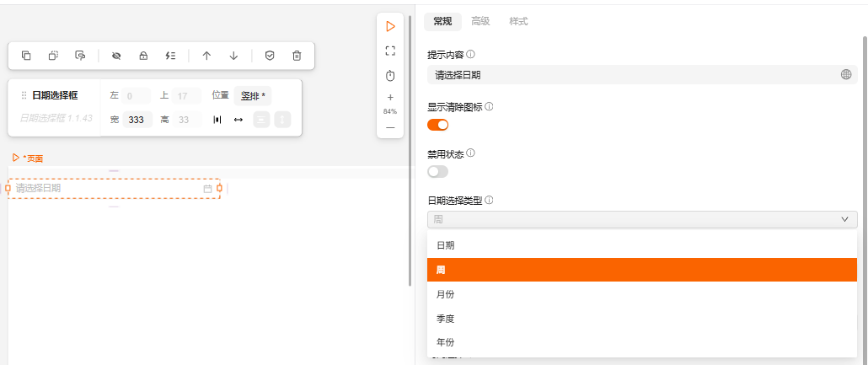Collapse the 日期选择类型 dropdown
868x365 pixels.
642,219
